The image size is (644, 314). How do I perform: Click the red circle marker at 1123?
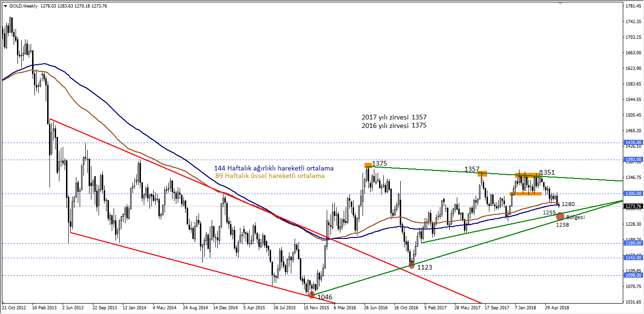tap(412, 265)
